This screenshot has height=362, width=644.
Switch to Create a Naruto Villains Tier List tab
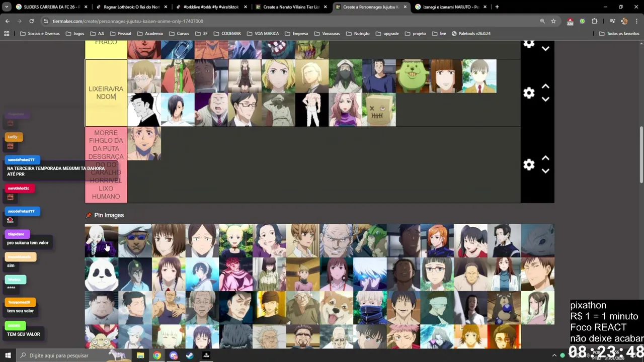(291, 7)
